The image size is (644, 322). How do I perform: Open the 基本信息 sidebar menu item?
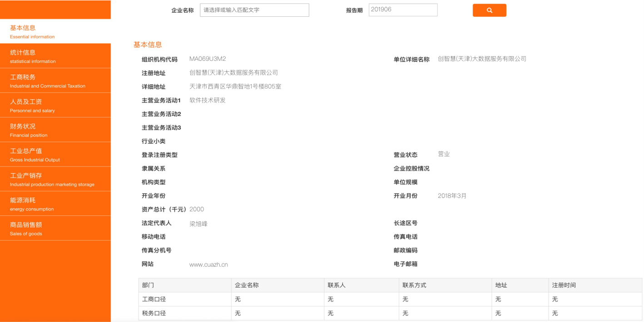55,31
